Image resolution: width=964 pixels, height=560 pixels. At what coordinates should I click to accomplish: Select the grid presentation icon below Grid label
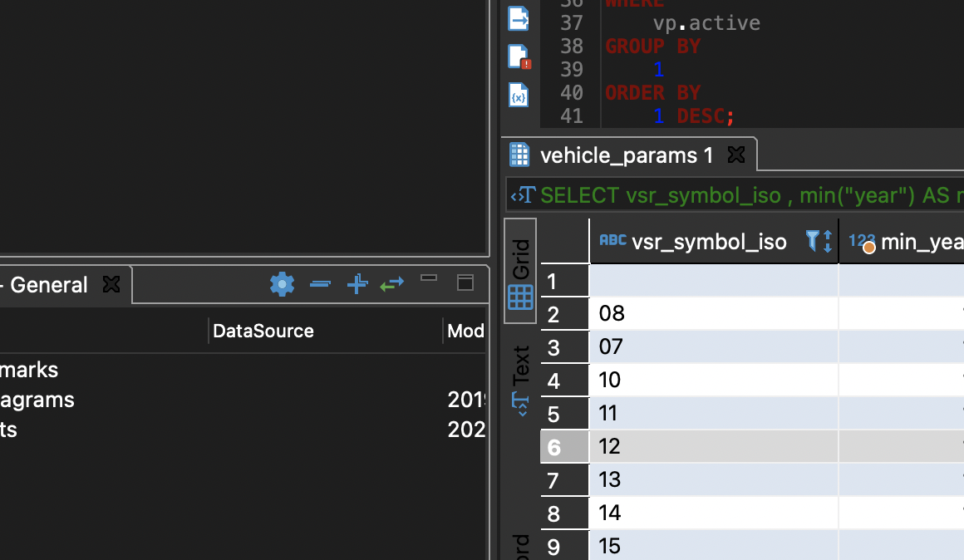(x=519, y=297)
